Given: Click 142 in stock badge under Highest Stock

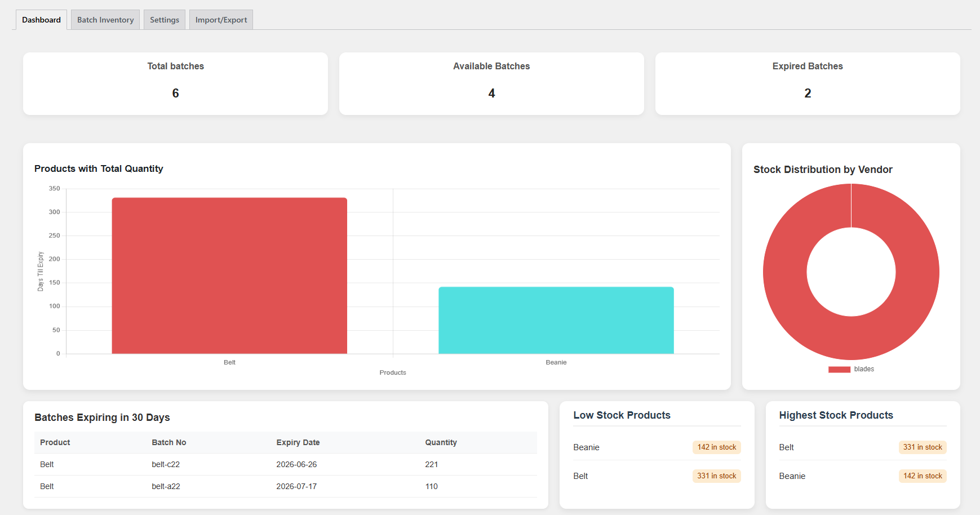Looking at the screenshot, I should click(923, 476).
